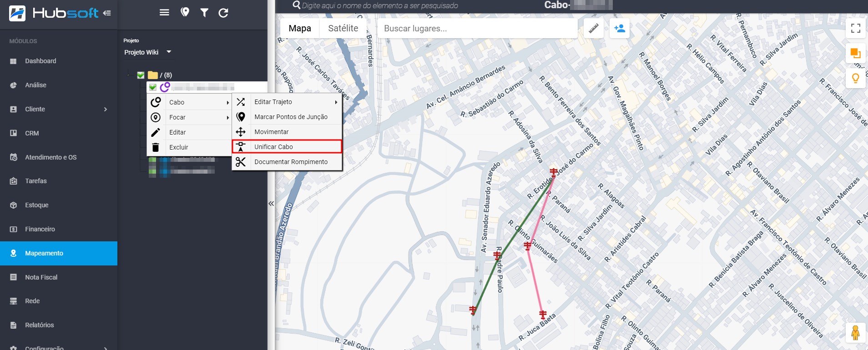Open the Projeto Wiki dropdown
The image size is (868, 350).
(x=148, y=52)
